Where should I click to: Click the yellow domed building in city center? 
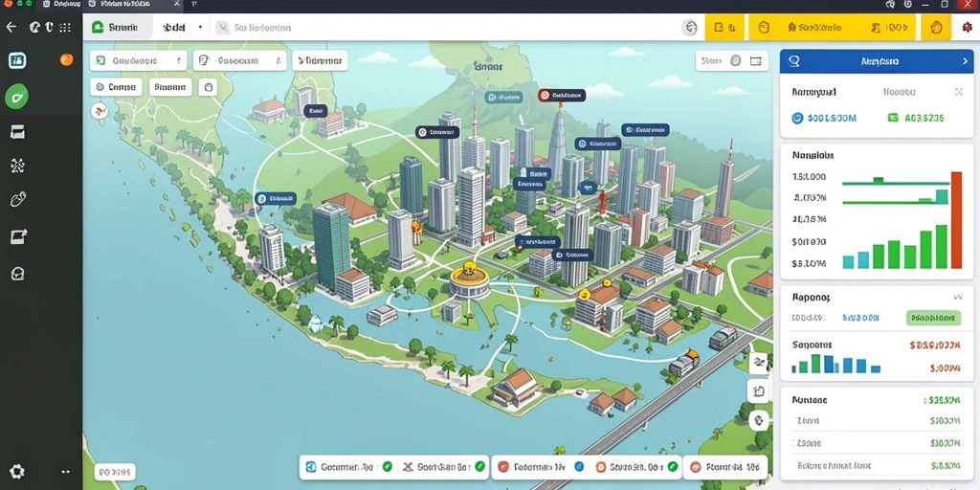(x=469, y=281)
